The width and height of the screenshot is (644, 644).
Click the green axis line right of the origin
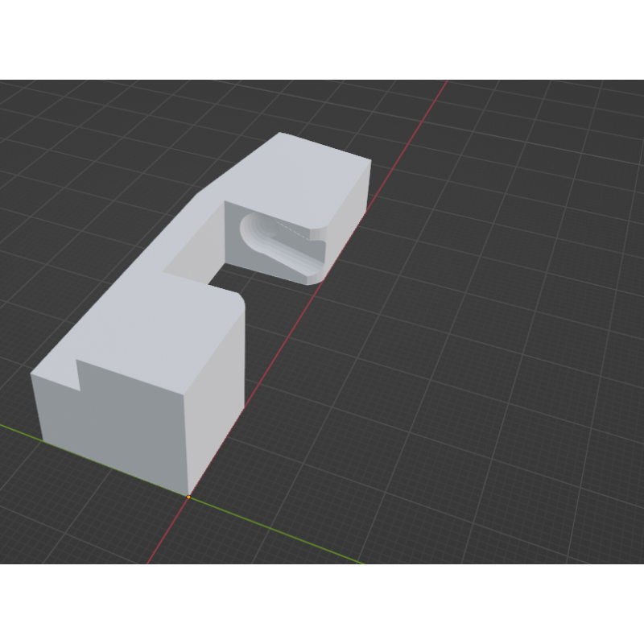point(282,533)
